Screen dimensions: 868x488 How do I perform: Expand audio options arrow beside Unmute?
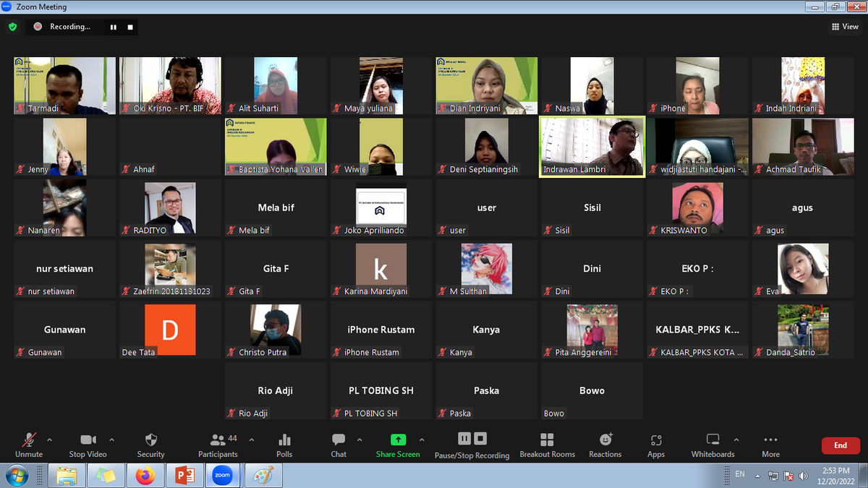[x=49, y=440]
